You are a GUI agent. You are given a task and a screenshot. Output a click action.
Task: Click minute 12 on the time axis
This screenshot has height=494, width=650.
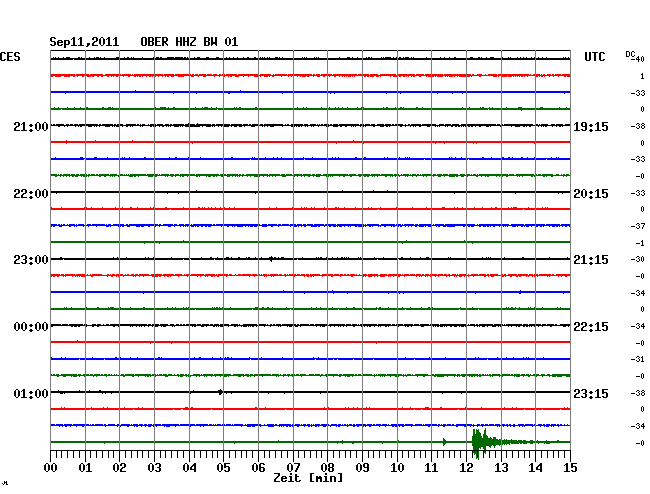pos(466,467)
